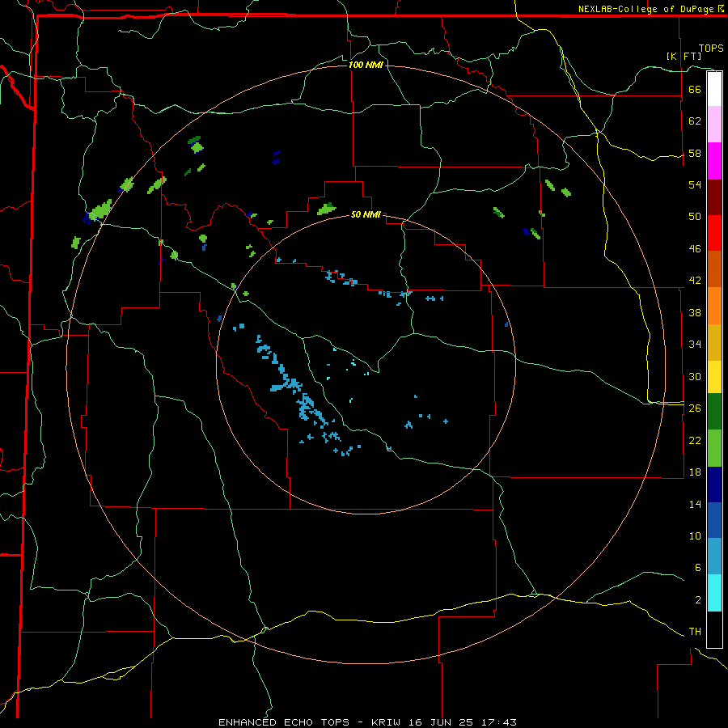
Task: Click the legend value '38'
Action: [x=695, y=312]
